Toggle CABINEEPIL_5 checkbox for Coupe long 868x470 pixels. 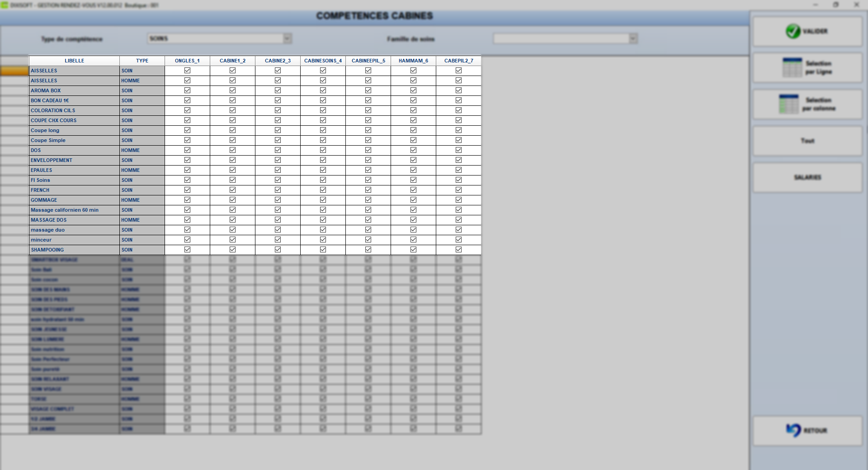368,130
